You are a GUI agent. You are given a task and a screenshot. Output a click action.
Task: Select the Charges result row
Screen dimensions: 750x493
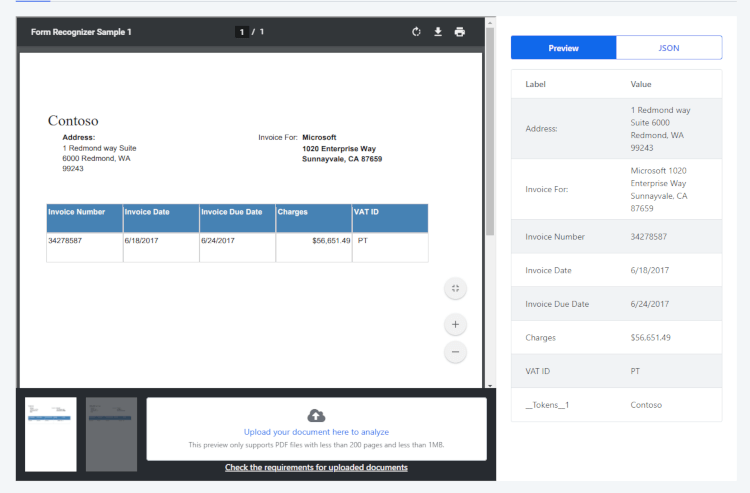click(x=617, y=338)
